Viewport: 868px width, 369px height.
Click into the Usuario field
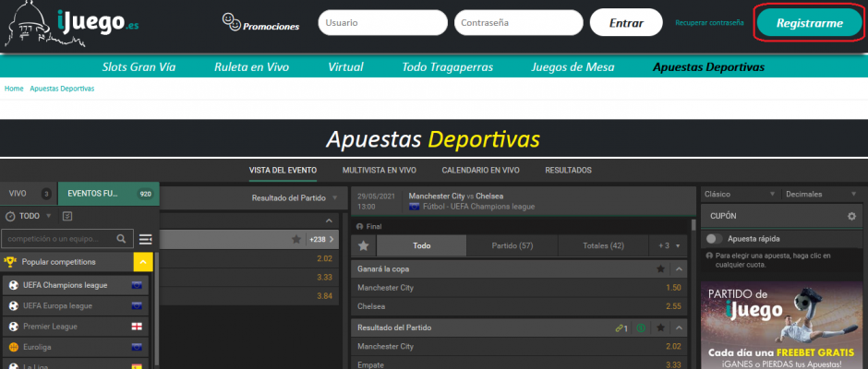tap(382, 23)
